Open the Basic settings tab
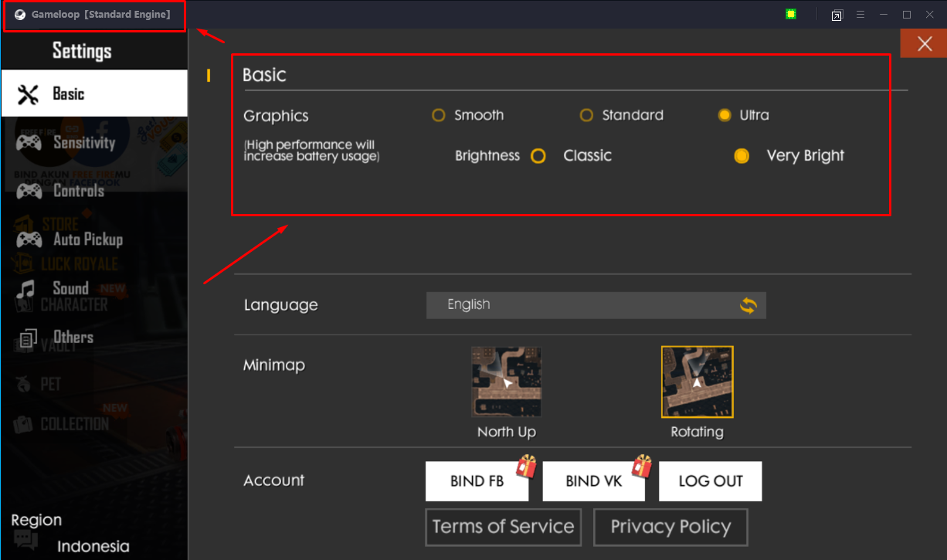The height and width of the screenshot is (560, 947). pyautogui.click(x=94, y=93)
